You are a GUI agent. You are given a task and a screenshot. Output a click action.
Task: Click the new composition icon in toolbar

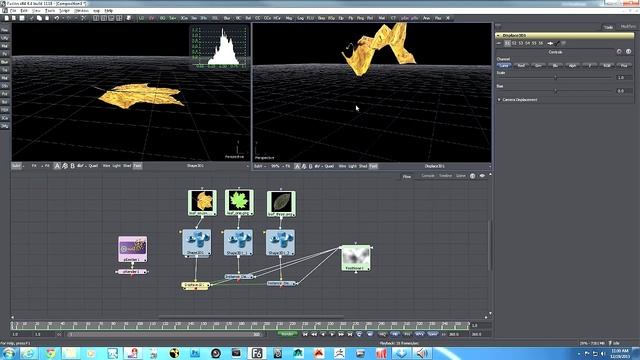[x=7, y=18]
